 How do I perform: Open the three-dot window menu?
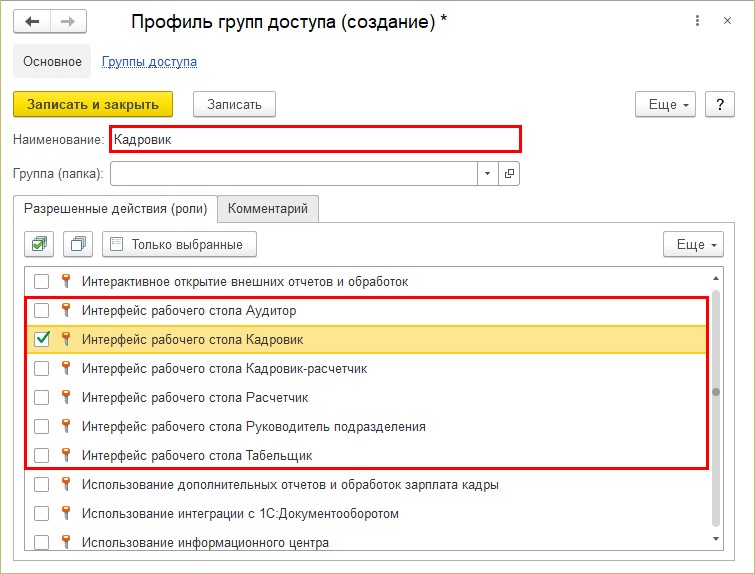pos(697,21)
